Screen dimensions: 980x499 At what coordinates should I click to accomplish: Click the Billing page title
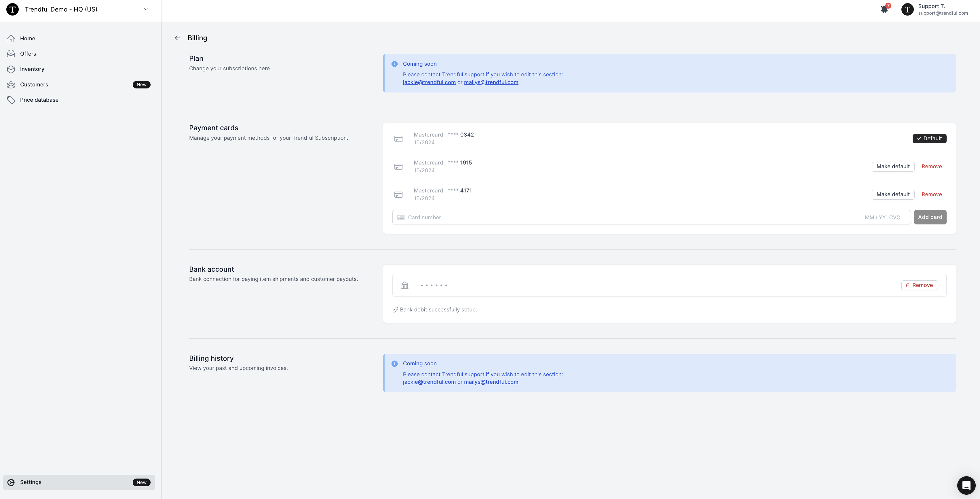pos(197,38)
